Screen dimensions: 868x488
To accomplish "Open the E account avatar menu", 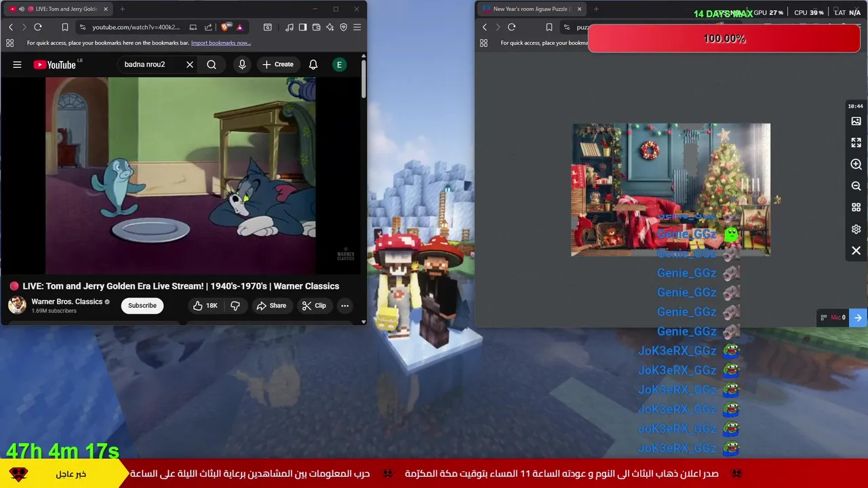I will tap(339, 64).
